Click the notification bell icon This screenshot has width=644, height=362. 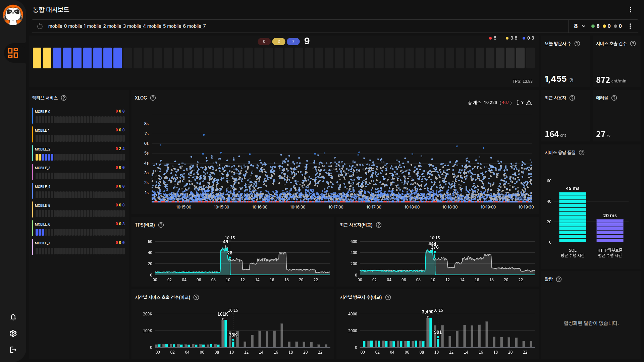coord(13,317)
